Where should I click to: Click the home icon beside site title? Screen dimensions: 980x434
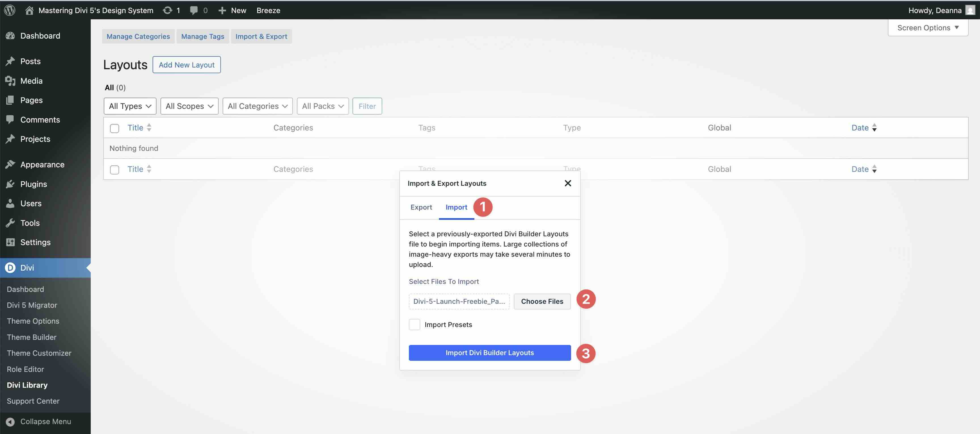[29, 10]
